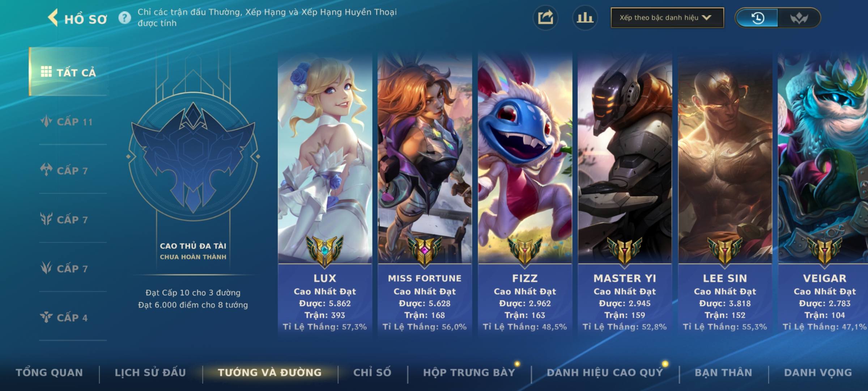Select the Cấp 11 lane filter
The height and width of the screenshot is (391, 868).
click(67, 121)
